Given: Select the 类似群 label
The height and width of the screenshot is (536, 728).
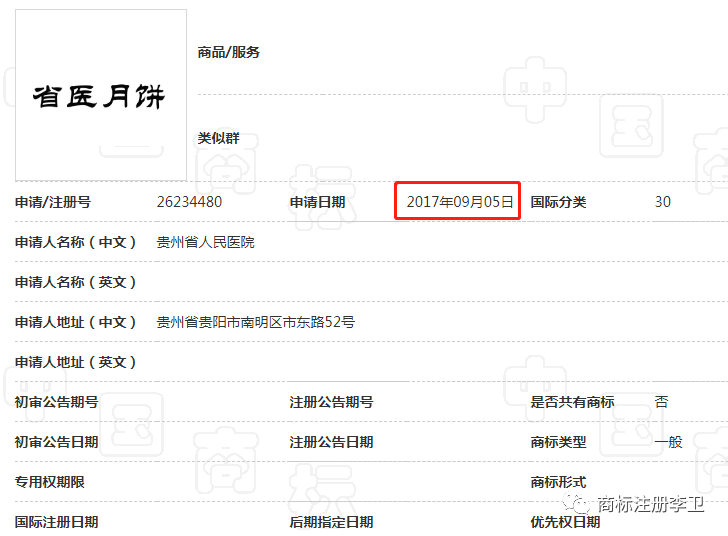Looking at the screenshot, I should click(218, 138).
